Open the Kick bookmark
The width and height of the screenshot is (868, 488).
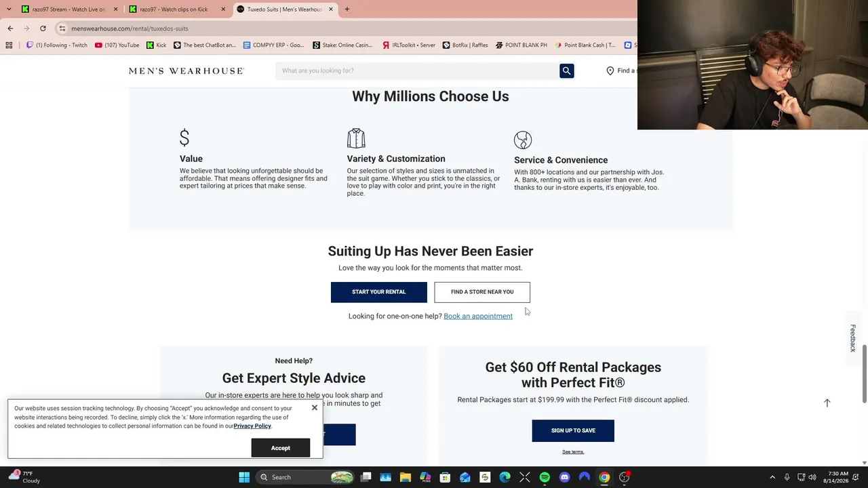(157, 45)
